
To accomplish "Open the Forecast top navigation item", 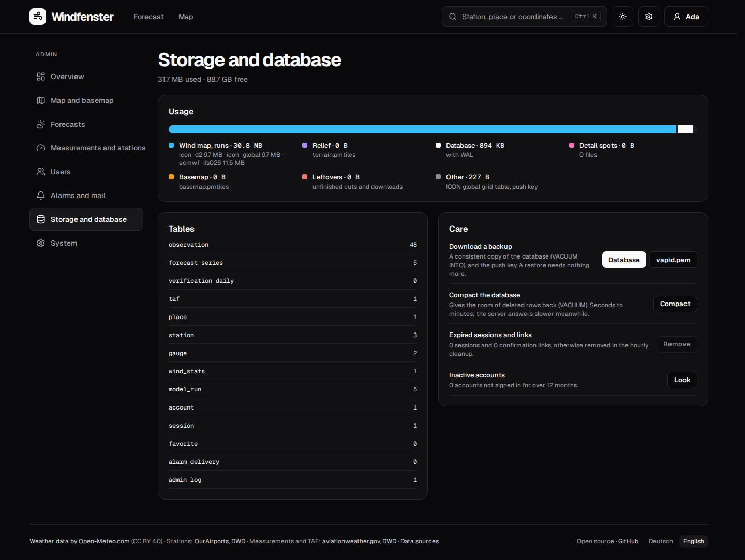I will [148, 17].
